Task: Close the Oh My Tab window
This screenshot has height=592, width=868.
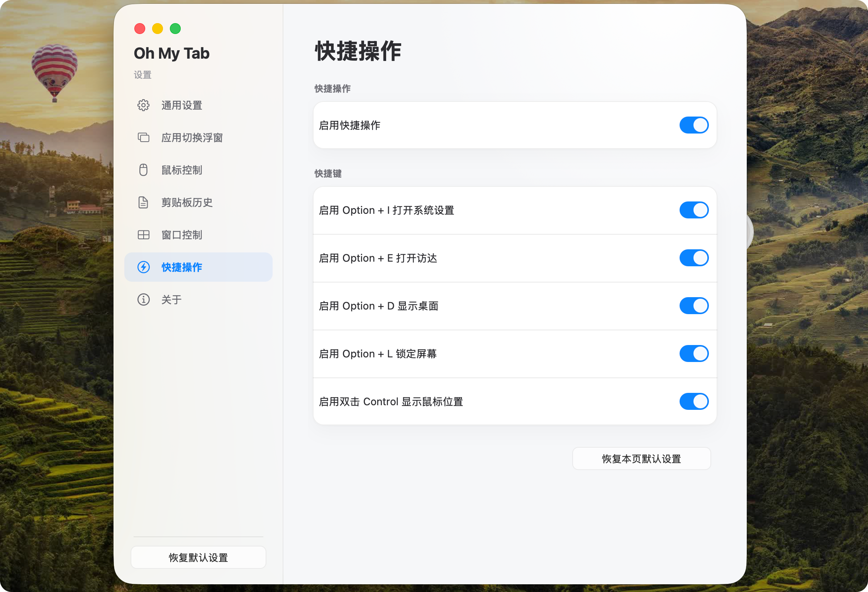Action: pyautogui.click(x=140, y=29)
